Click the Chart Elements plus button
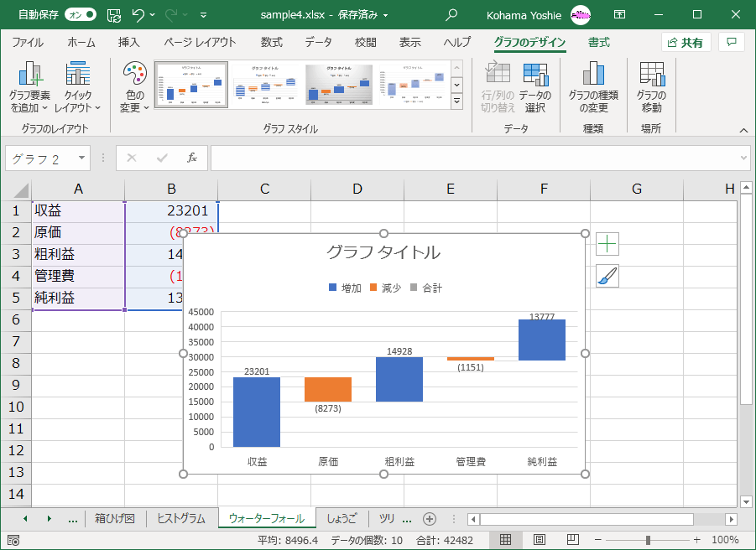Image resolution: width=756 pixels, height=550 pixels. click(607, 244)
